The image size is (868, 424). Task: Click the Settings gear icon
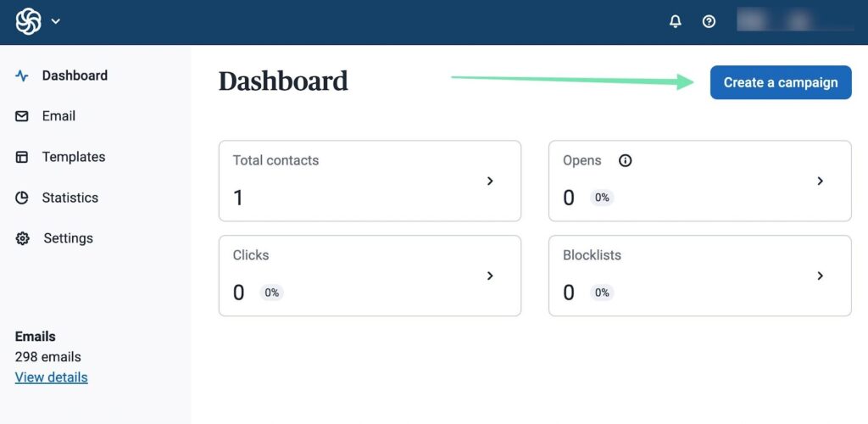coord(22,238)
